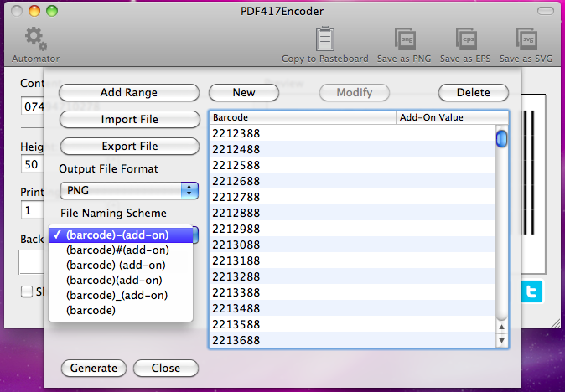Select the (barcode)(add-on) naming scheme
This screenshot has width=565, height=392.
click(121, 280)
